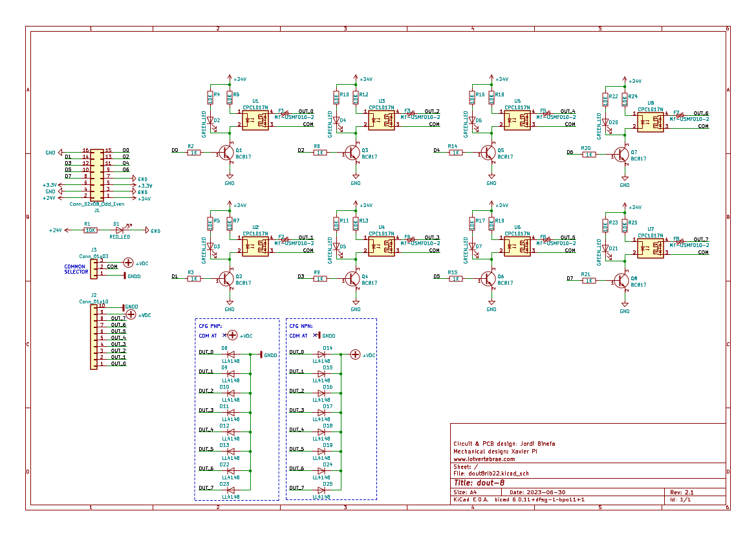Click the U6 CPC1017N optocoupler symbol

coord(517,246)
